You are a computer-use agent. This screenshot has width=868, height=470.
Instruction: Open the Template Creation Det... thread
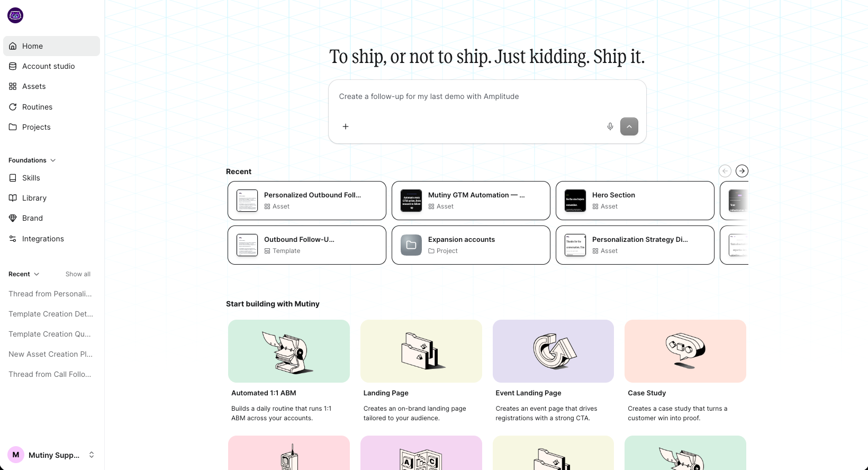[51, 314]
